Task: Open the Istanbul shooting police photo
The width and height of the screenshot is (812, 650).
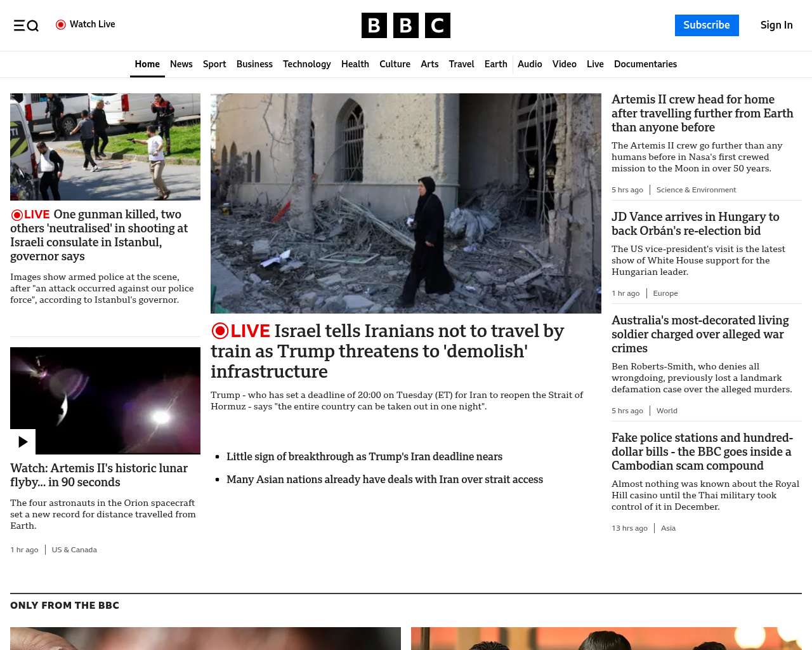Action: coord(105,147)
